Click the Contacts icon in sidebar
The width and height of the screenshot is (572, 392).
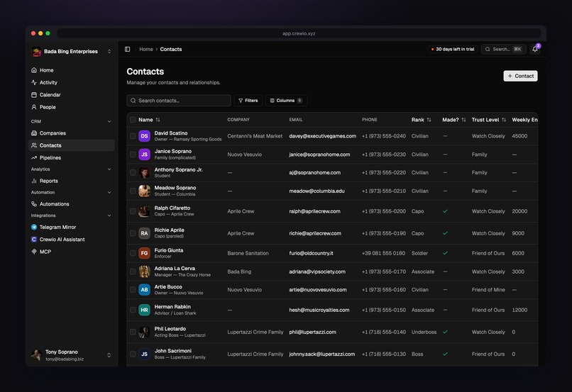(x=34, y=145)
